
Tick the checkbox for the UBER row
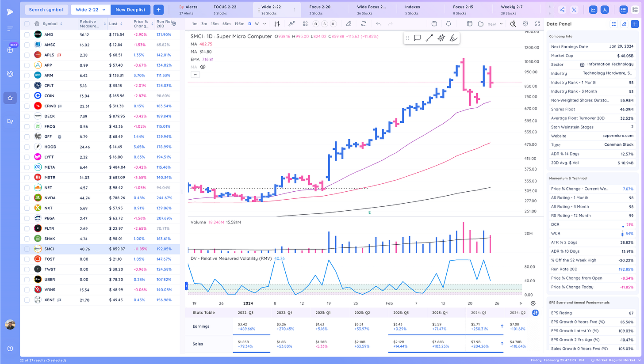tap(27, 280)
